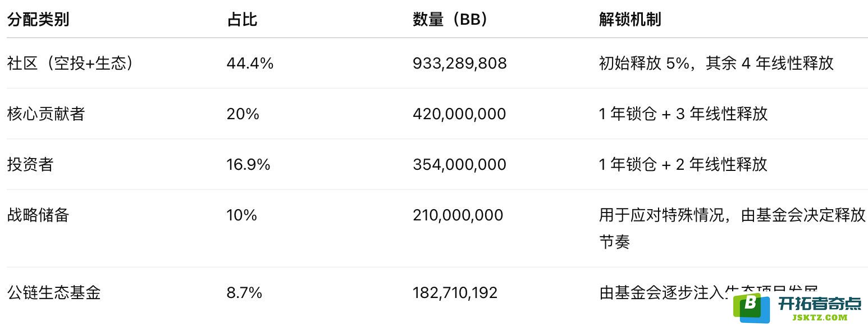The width and height of the screenshot is (868, 325).
Task: Click the 182,710,192 quantity cell
Action: pos(455,293)
